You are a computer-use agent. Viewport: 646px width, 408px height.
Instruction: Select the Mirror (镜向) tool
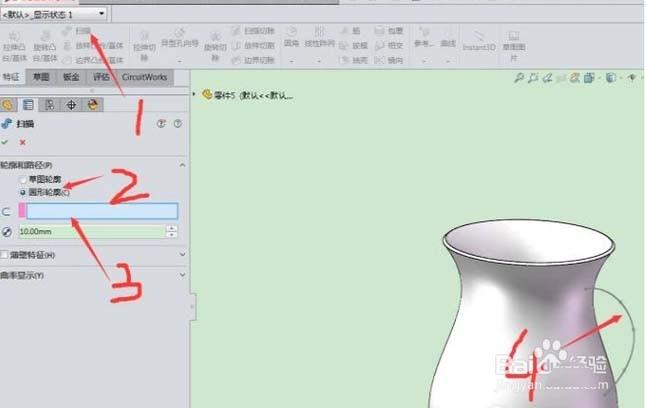click(389, 60)
